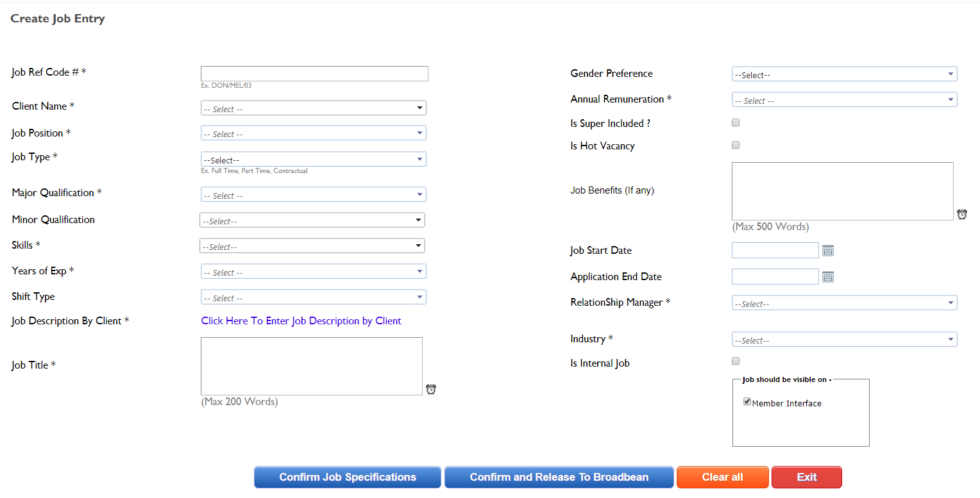Open the Job Type select list

pyautogui.click(x=314, y=159)
